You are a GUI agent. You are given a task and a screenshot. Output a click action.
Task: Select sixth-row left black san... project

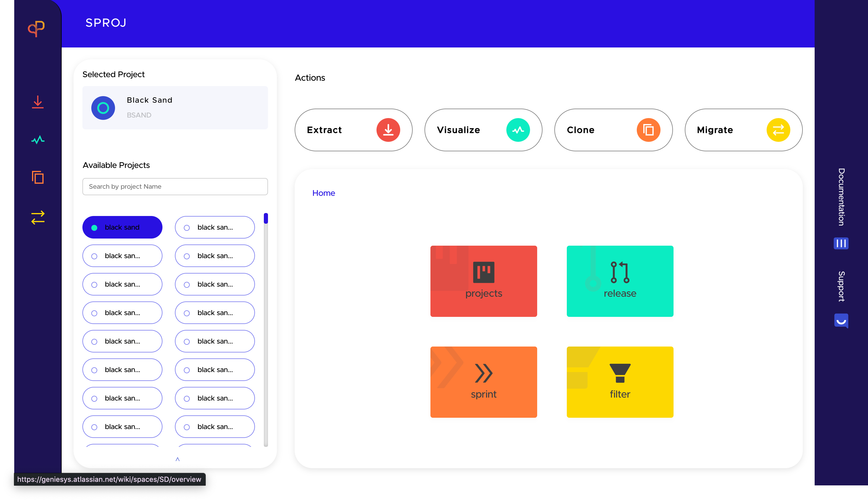coord(122,370)
